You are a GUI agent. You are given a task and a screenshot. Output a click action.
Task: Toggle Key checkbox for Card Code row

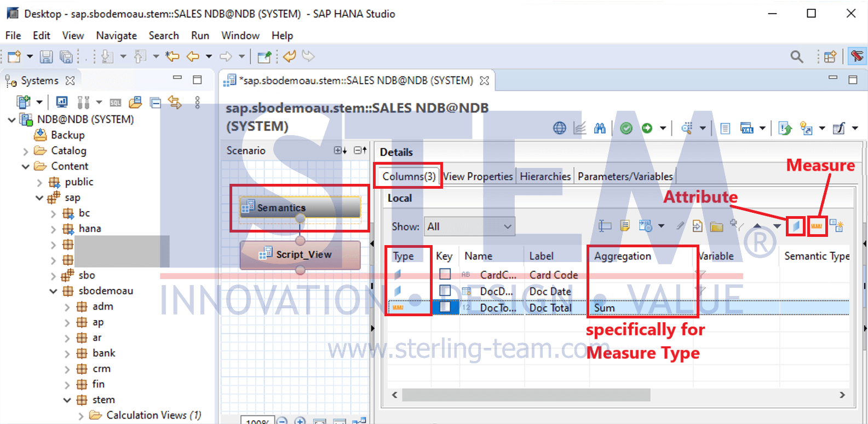pos(445,274)
